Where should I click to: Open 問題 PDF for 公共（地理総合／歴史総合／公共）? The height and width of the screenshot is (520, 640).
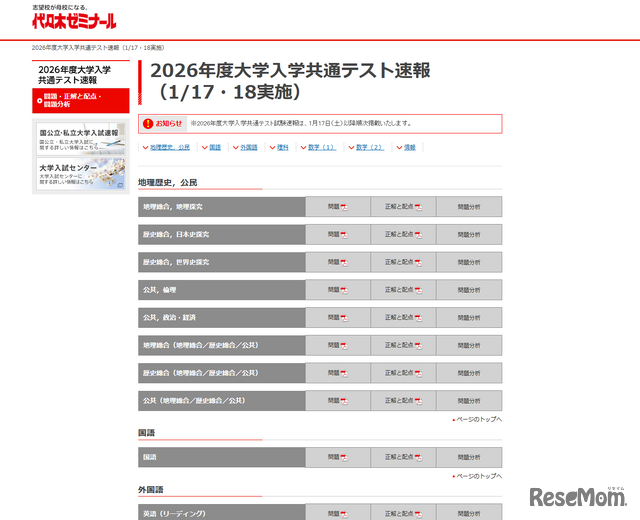338,401
